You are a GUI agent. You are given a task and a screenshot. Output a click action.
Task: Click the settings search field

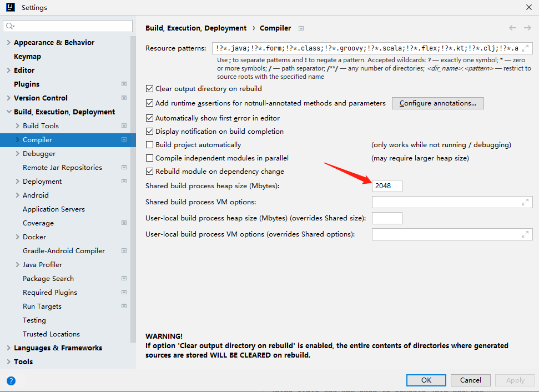(68, 26)
